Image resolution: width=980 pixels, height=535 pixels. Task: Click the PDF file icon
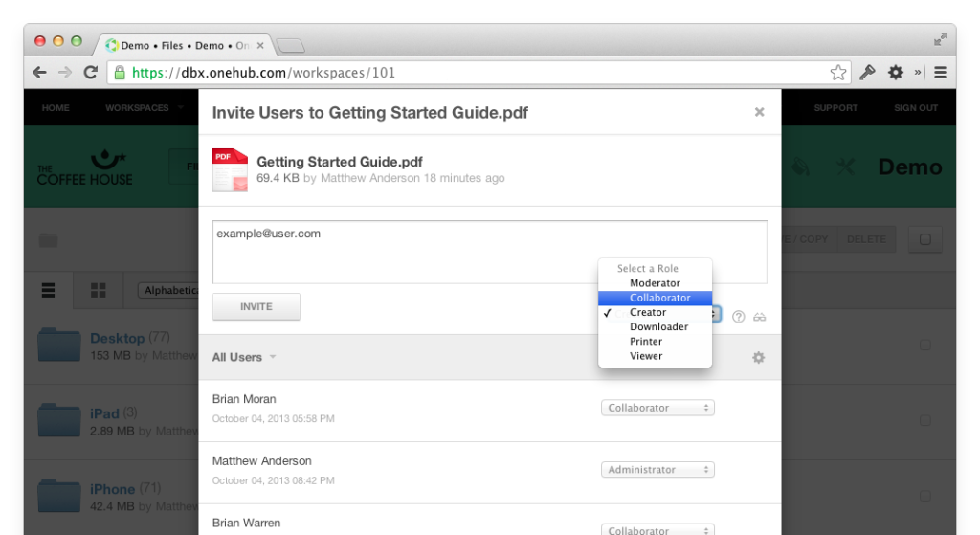click(230, 169)
